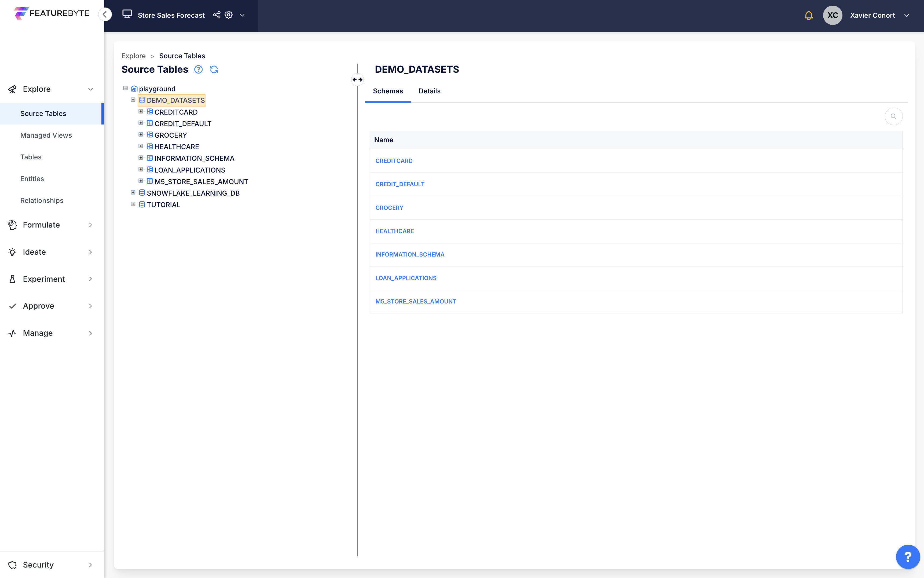Viewport: 924px width, 578px height.
Task: Collapse the left navigation sidebar
Action: click(105, 14)
